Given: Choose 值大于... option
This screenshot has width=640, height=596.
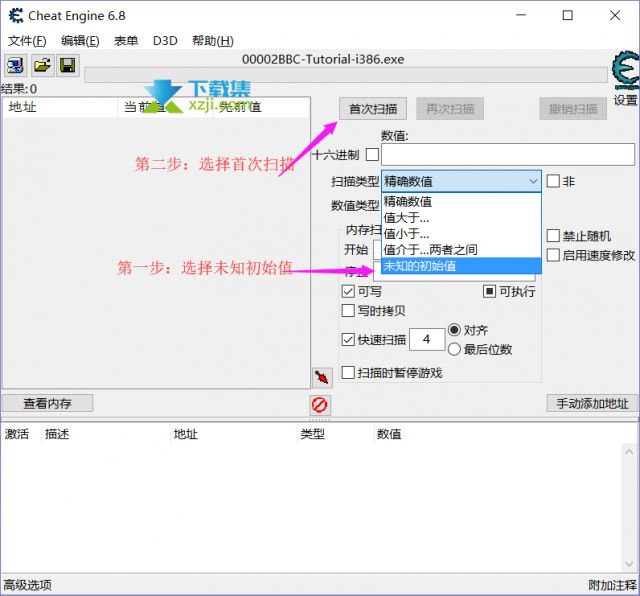Looking at the screenshot, I should coord(461,218).
